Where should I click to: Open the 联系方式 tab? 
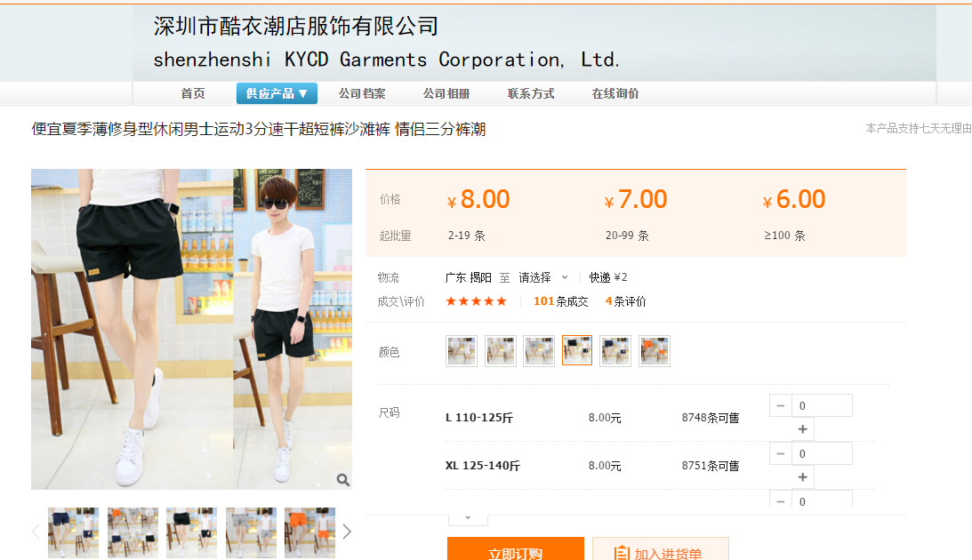[x=531, y=93]
